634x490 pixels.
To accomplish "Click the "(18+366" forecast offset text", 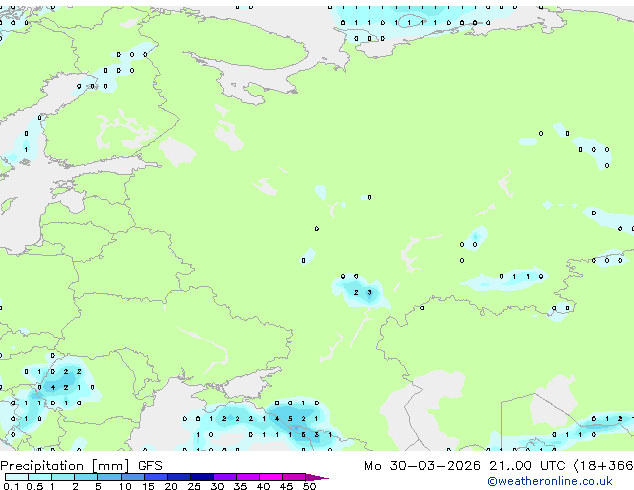I will (604, 466).
